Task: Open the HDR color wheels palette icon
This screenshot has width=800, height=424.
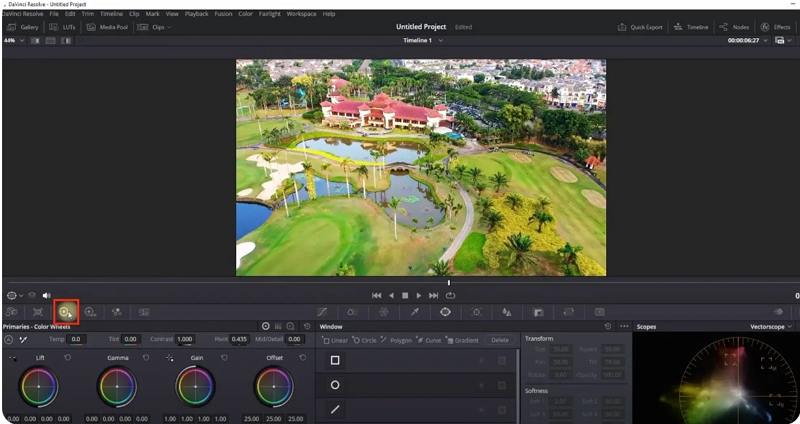Action: coord(90,312)
